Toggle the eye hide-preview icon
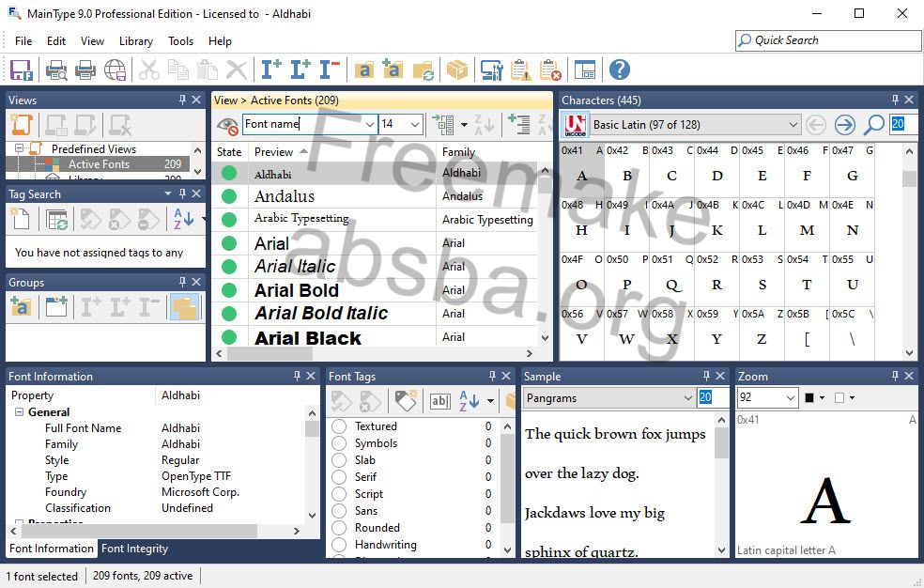Viewport: 924px width, 588px height. point(227,125)
